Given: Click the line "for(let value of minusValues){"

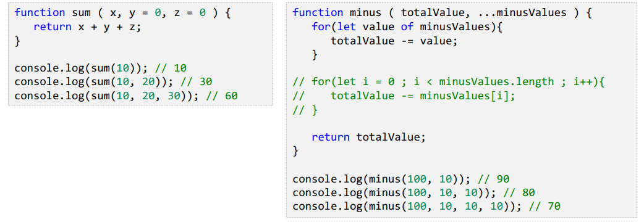Looking at the screenshot, I should click(x=407, y=27).
